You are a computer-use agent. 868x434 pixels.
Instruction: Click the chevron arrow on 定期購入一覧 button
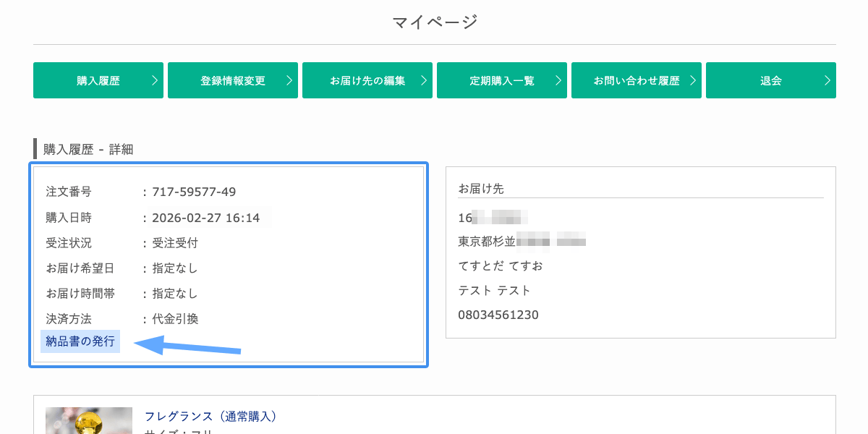coord(558,80)
